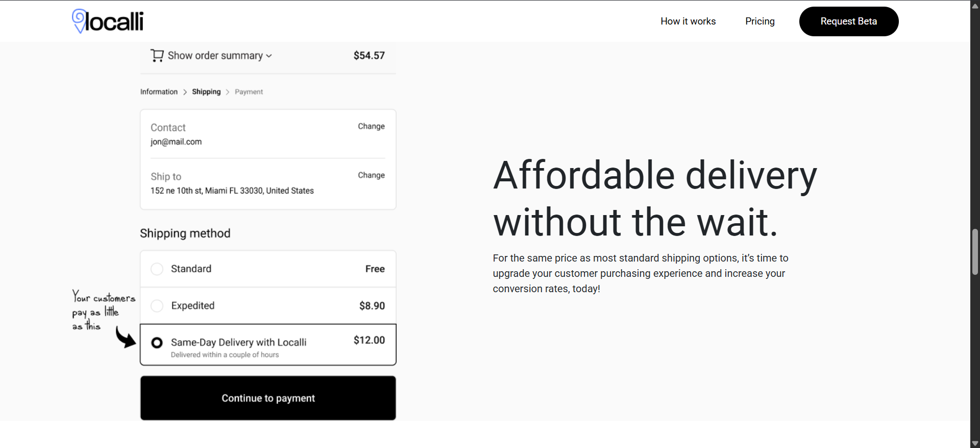Click scrollbar down arrow

tap(975, 443)
